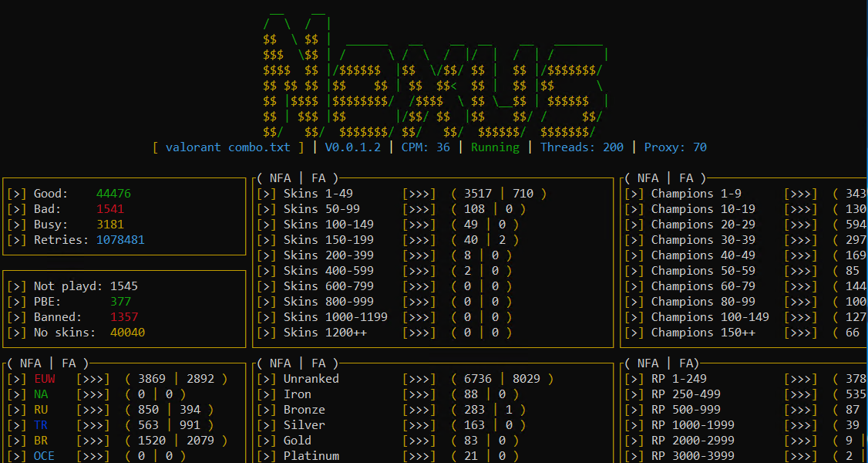Click the 'Skins 50-99' row label

click(321, 209)
